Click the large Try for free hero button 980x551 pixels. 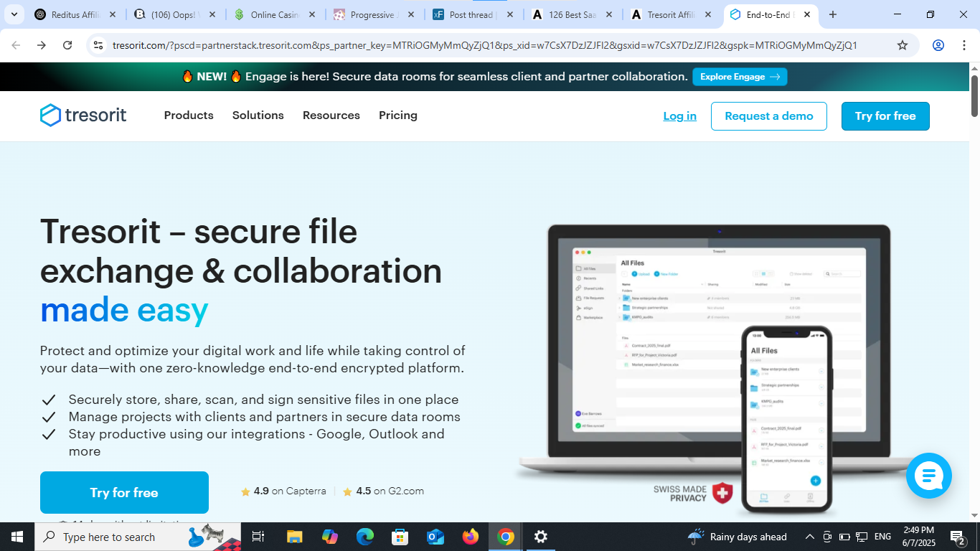pos(124,492)
